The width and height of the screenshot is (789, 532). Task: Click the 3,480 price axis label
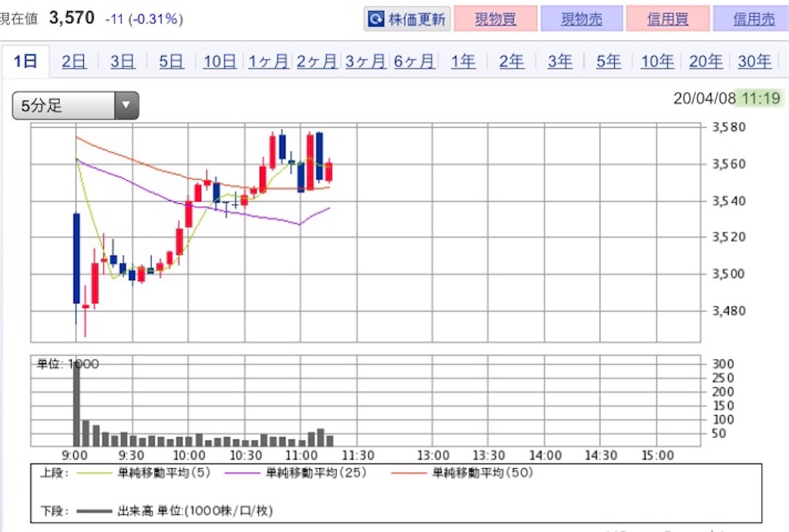point(729,310)
